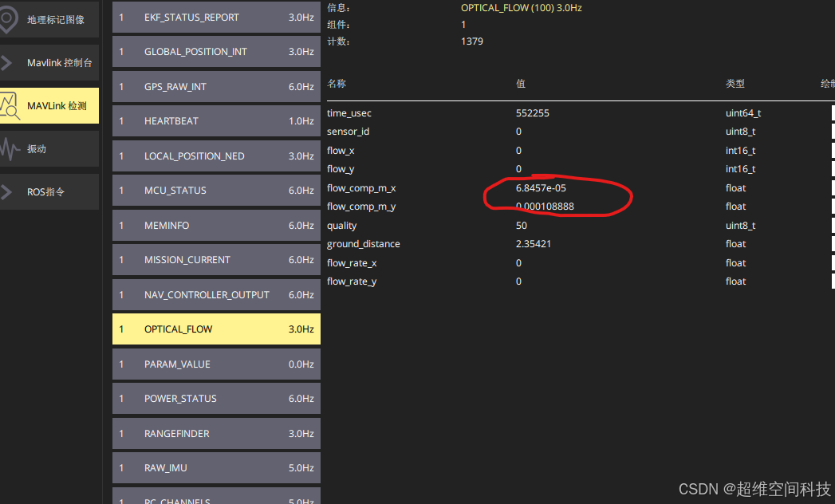
Task: Select the GPS_RAW_INT message
Action: (216, 86)
